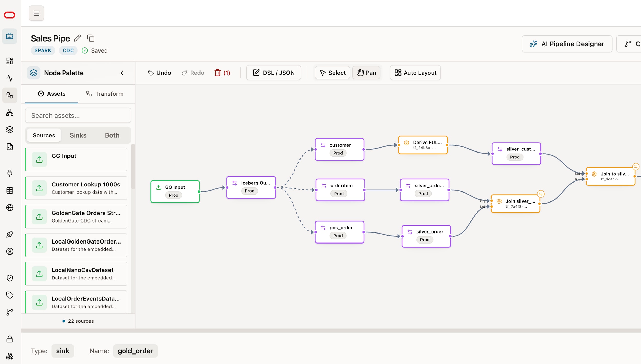641x364 pixels.
Task: Select the Derive FUL... transform node
Action: [423, 145]
